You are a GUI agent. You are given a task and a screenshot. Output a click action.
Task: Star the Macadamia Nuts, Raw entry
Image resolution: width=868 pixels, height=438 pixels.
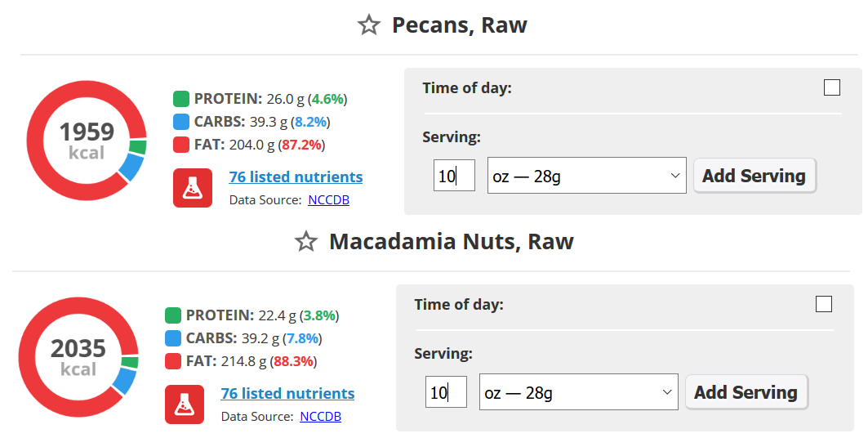[305, 241]
